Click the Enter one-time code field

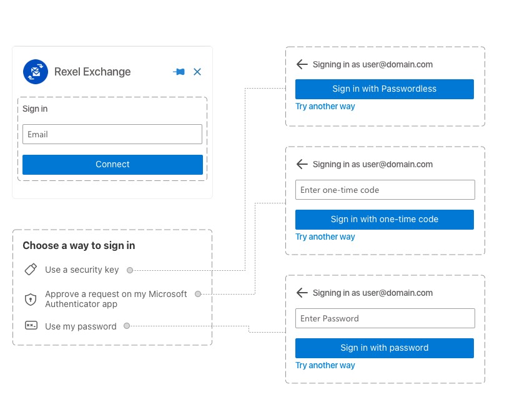pos(385,190)
